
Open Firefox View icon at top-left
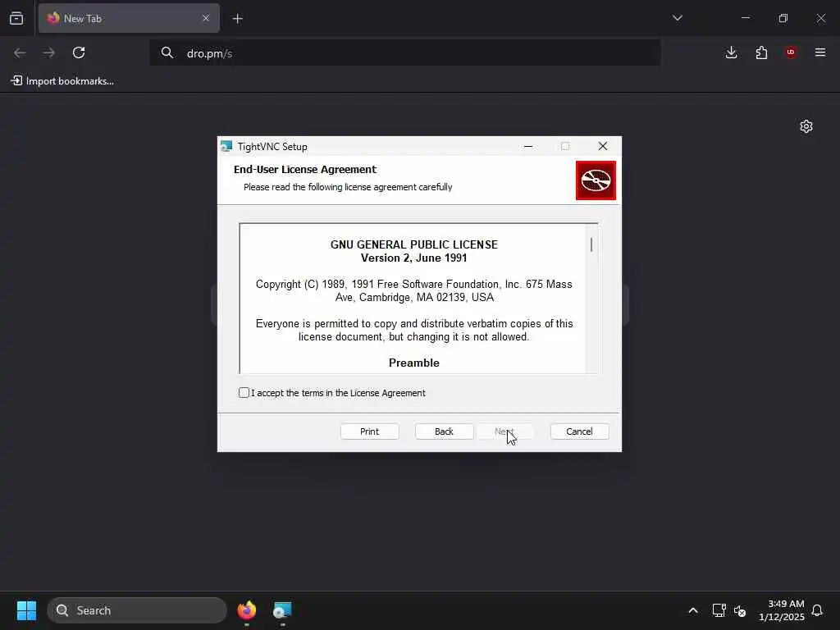[x=16, y=18]
